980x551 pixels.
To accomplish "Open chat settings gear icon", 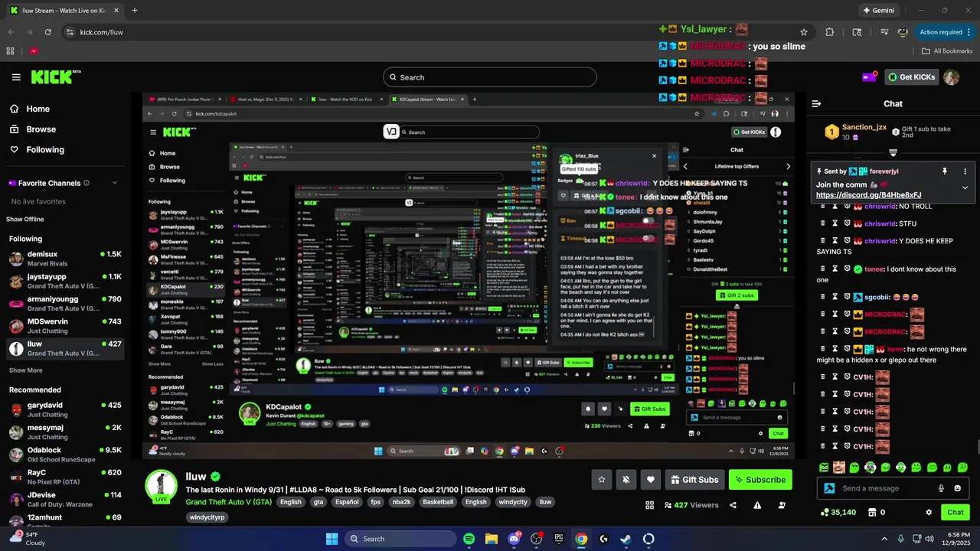I will click(929, 513).
